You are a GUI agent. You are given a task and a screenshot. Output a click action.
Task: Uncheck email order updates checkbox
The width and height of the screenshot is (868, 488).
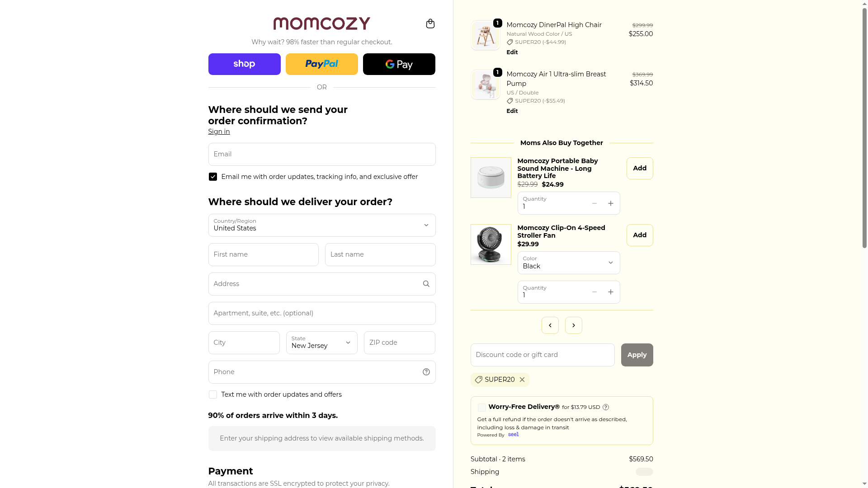pos(213,177)
